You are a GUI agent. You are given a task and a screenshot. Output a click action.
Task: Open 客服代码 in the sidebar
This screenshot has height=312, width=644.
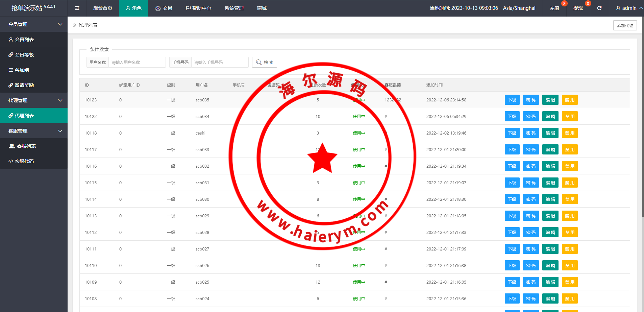[x=24, y=161]
